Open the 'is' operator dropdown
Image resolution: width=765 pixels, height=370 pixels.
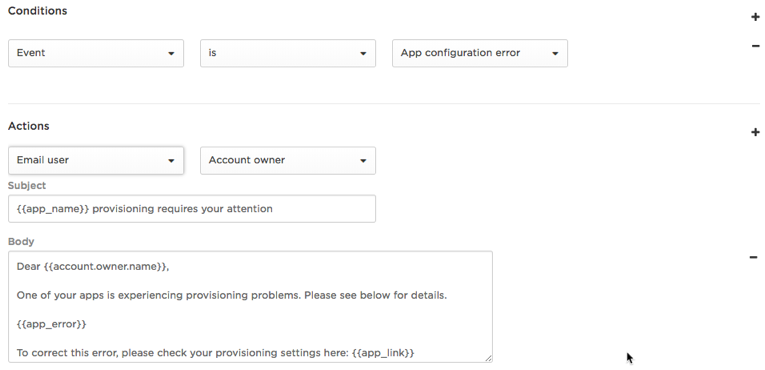click(288, 53)
